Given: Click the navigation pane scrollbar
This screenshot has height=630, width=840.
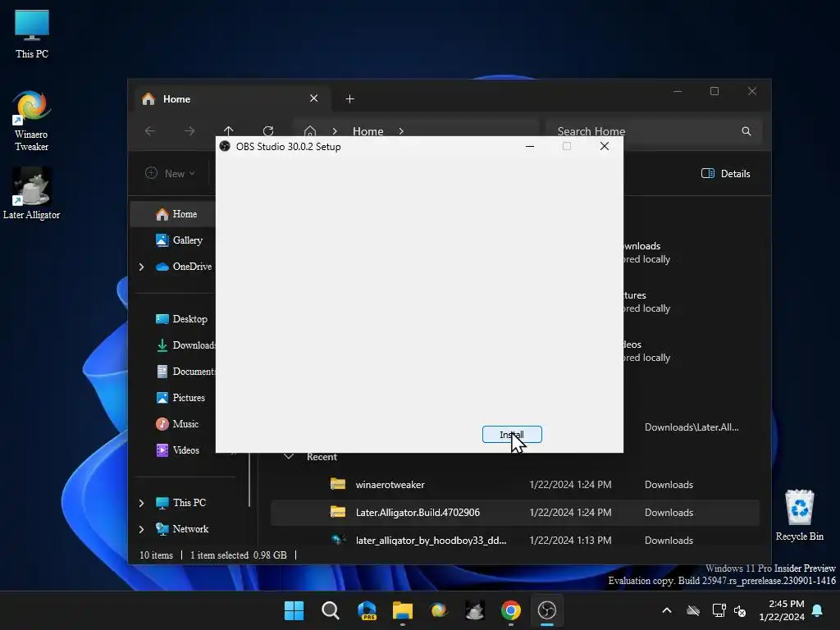Looking at the screenshot, I should click(249, 479).
